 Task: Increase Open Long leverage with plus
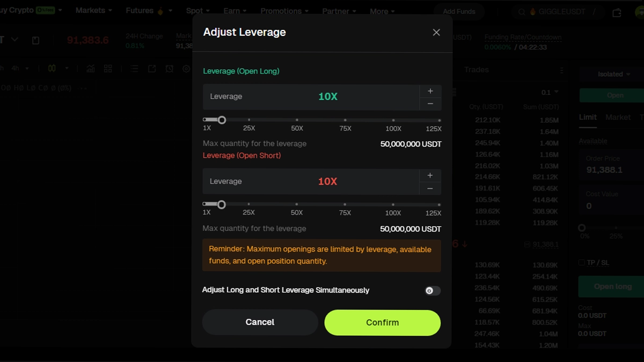point(430,91)
